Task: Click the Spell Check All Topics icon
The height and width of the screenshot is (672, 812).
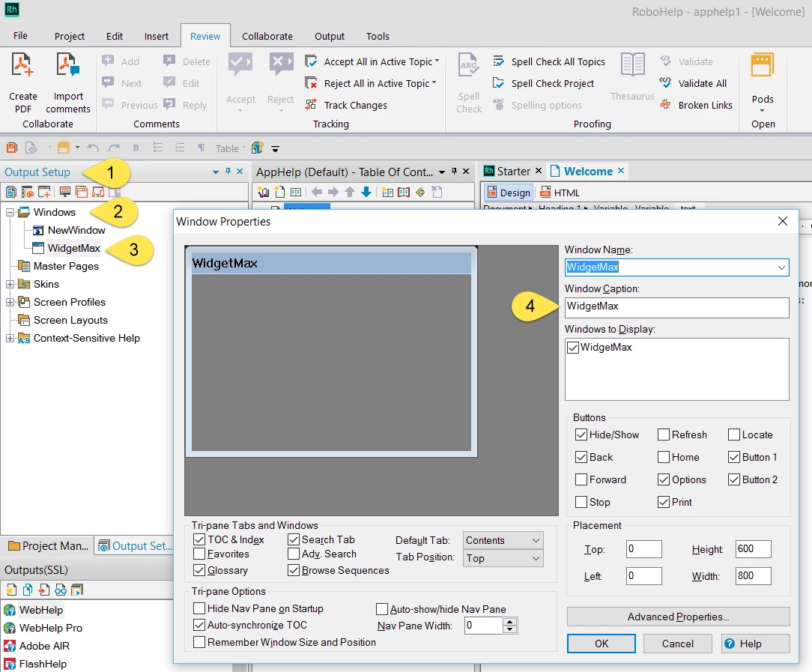Action: (x=498, y=61)
